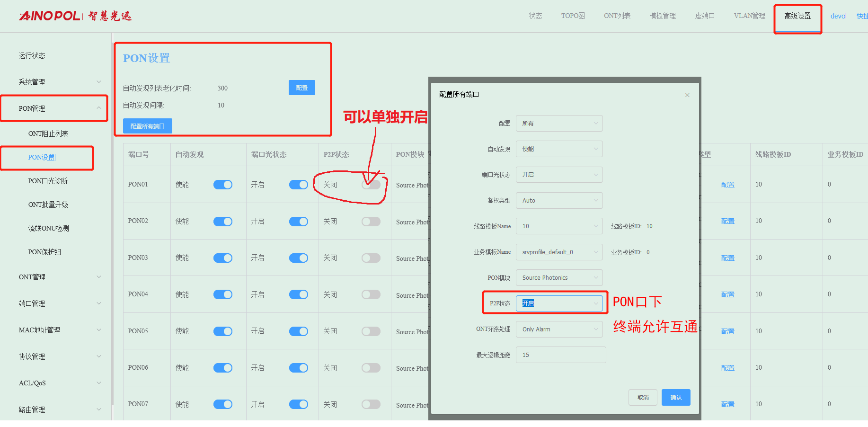The image size is (868, 427).
Task: Select ONT阻止列表 in sidebar
Action: pos(48,134)
